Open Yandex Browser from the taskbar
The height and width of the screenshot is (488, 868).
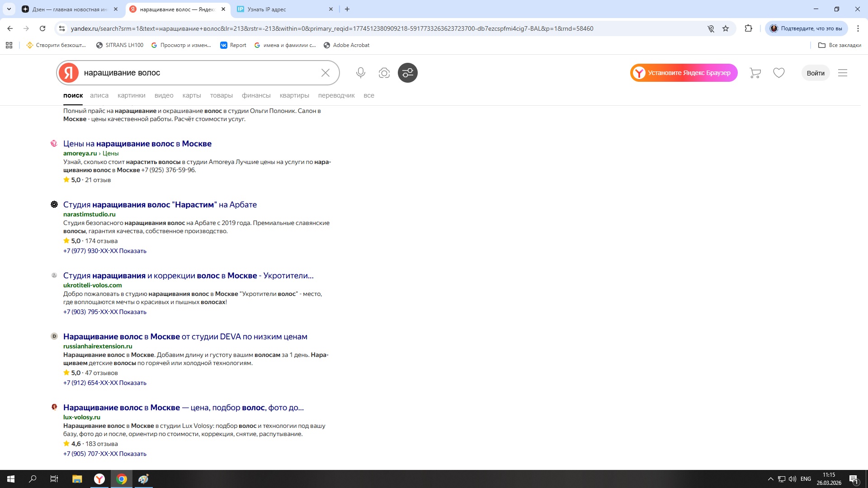[99, 479]
